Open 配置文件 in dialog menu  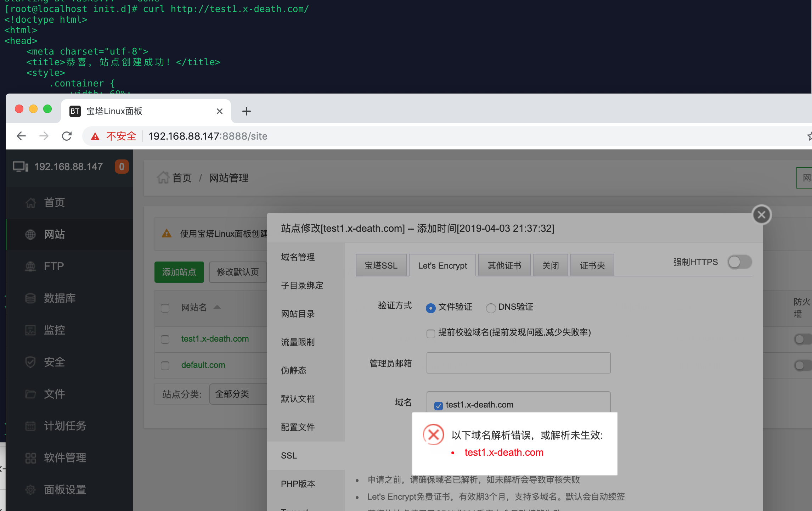(306, 427)
